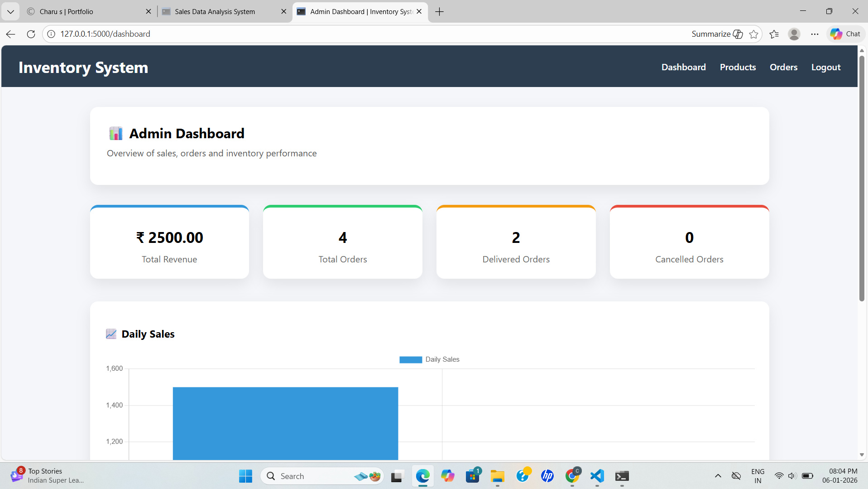Open Copilot Chat

(845, 34)
